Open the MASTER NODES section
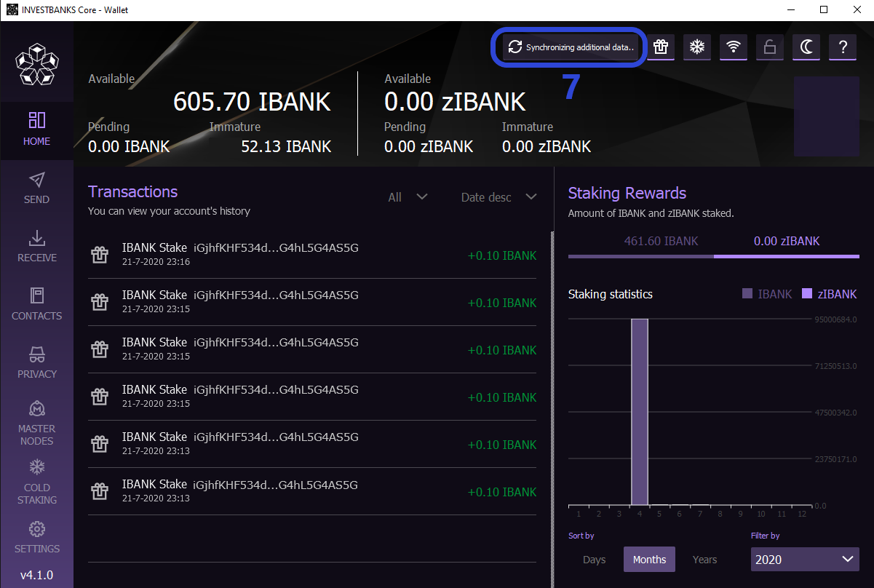874x588 pixels. click(x=36, y=423)
